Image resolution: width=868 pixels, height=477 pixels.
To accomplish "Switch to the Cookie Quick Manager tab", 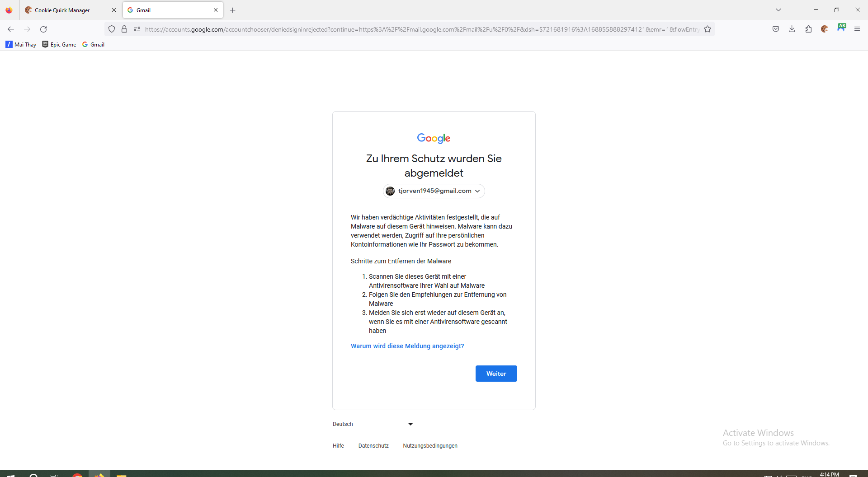I will pos(71,10).
